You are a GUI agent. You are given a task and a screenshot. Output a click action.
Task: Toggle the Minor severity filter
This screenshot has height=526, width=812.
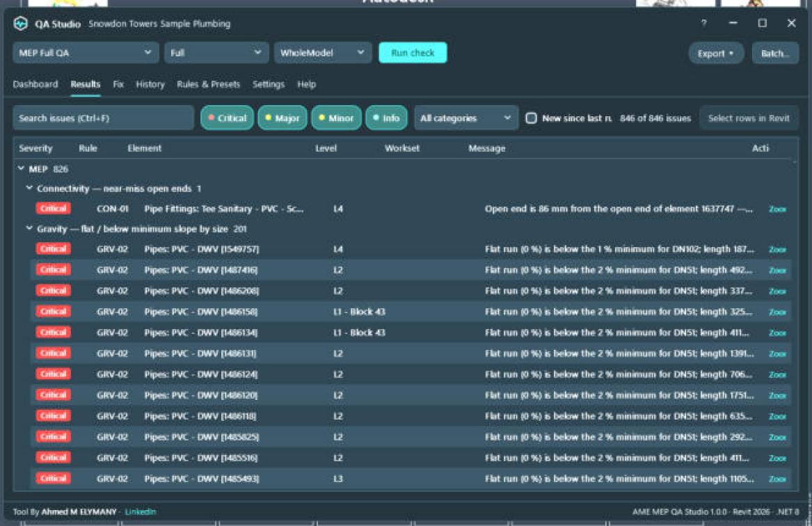coord(336,118)
